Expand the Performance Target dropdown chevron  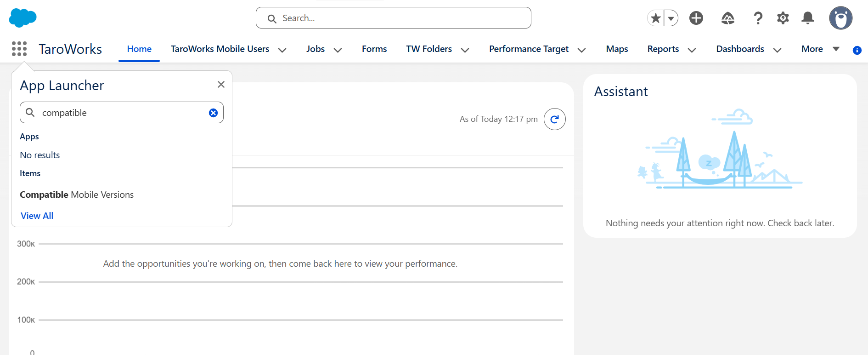[582, 50]
